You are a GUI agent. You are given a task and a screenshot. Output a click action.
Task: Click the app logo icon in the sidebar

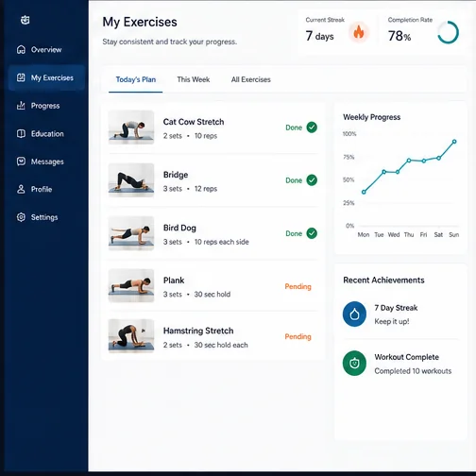pyautogui.click(x=25, y=20)
